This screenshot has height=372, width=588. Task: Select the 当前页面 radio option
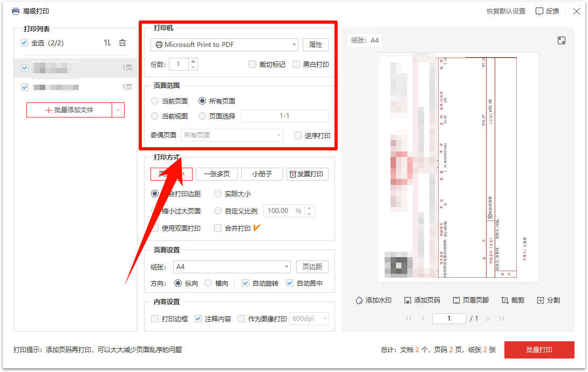(155, 101)
